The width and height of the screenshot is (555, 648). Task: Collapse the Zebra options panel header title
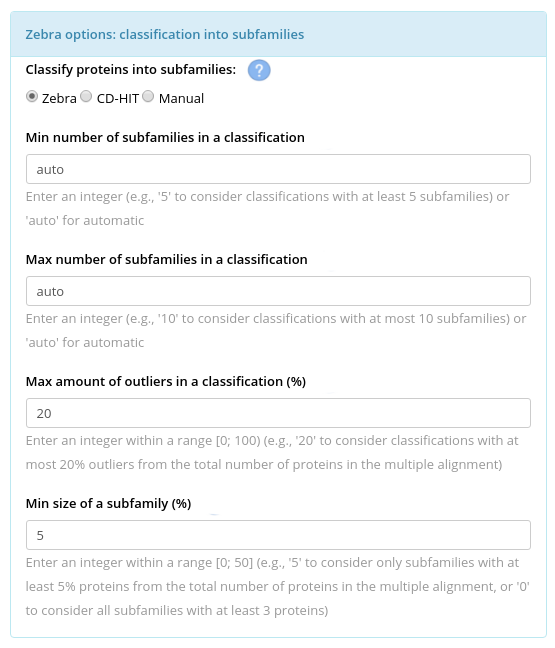click(164, 34)
